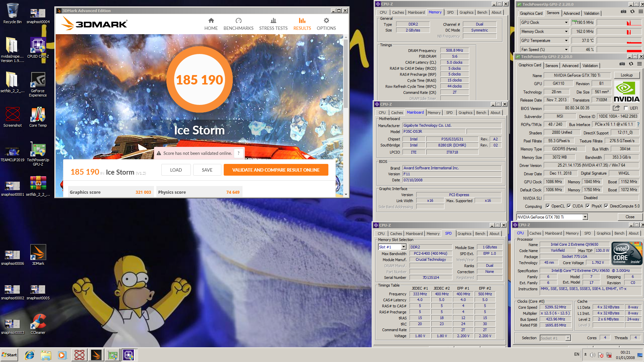Select the 3DMark desktop shortcut
644x362 pixels.
(38, 255)
